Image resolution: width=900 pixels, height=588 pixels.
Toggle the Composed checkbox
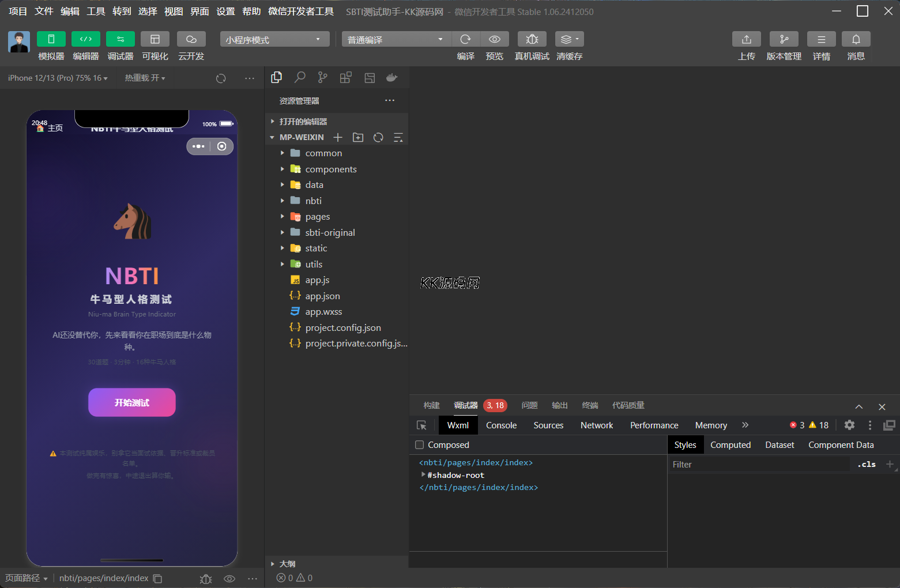420,445
